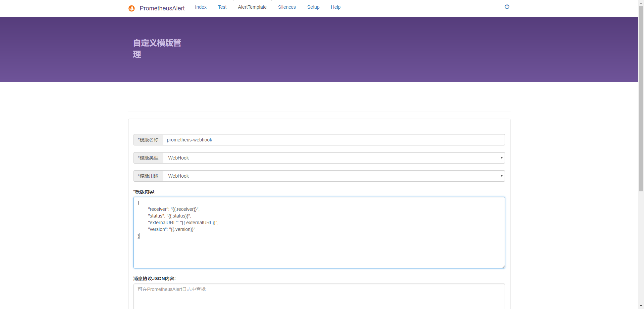This screenshot has height=309, width=644.
Task: Open the PrometheusAlert brand link
Action: pyautogui.click(x=162, y=8)
